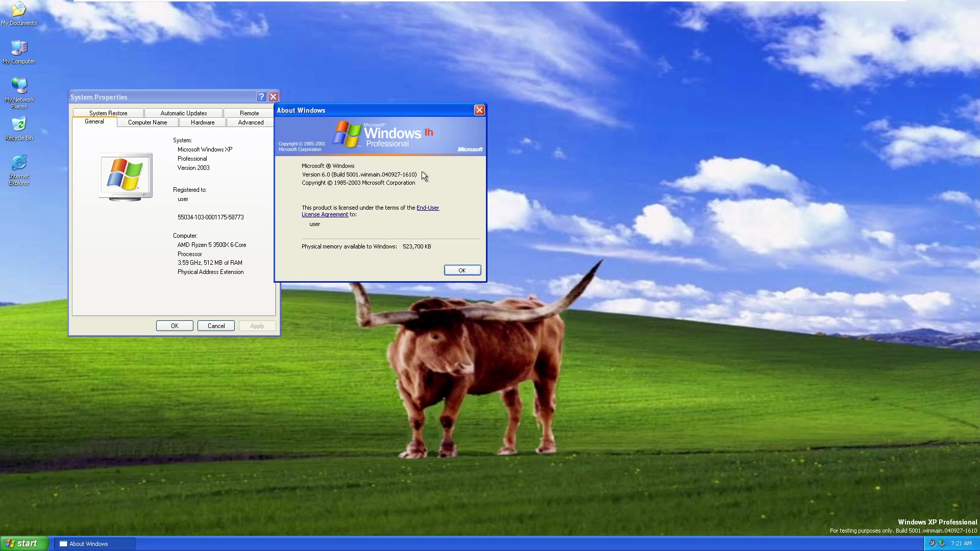
Task: Click Cancel in System Properties
Action: (216, 326)
